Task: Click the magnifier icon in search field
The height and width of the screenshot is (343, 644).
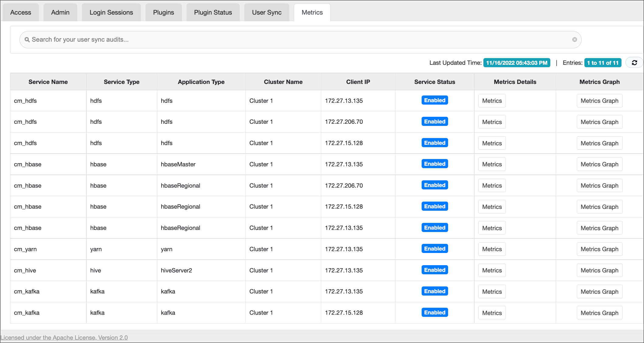Action: 27,40
